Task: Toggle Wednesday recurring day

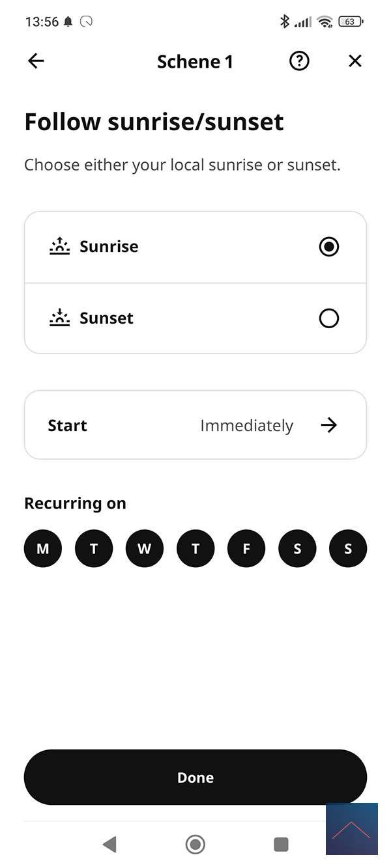Action: (x=145, y=548)
